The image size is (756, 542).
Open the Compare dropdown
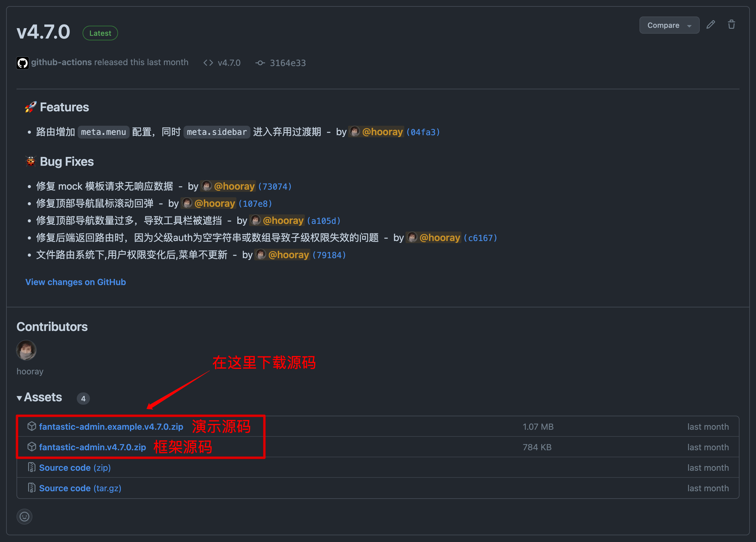pos(669,25)
